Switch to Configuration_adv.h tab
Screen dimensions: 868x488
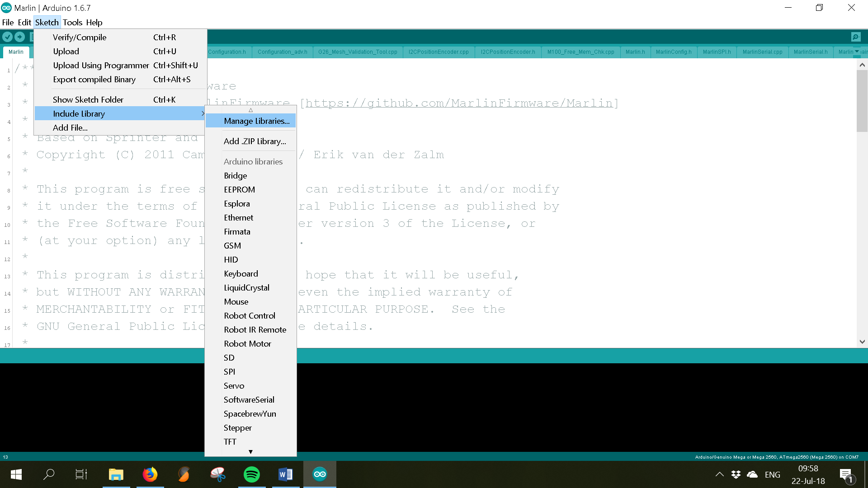[282, 52]
